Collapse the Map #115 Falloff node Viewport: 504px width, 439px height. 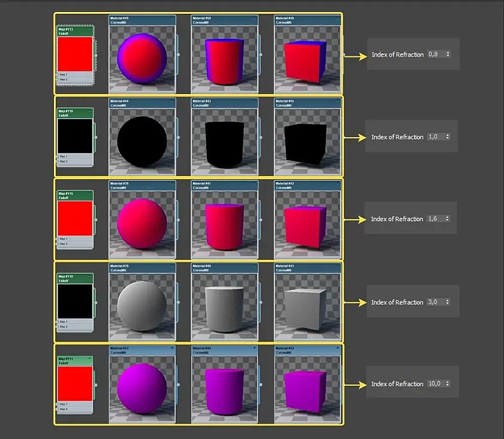(x=90, y=194)
